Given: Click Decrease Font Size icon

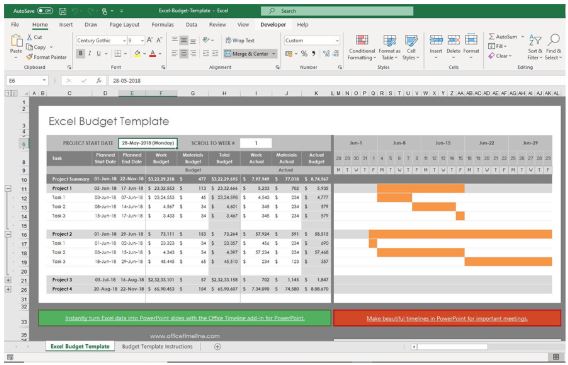Looking at the screenshot, I should click(x=159, y=40).
